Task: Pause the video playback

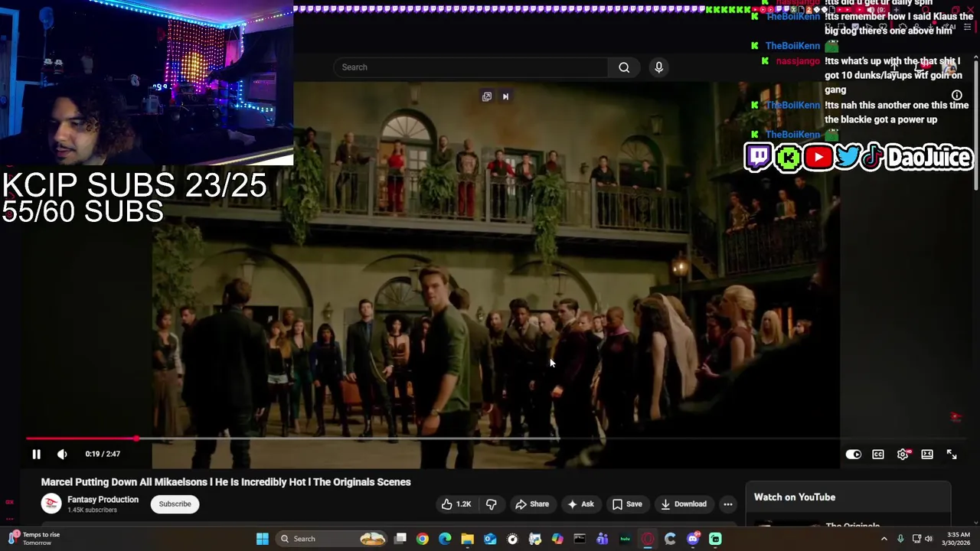Action: point(36,454)
